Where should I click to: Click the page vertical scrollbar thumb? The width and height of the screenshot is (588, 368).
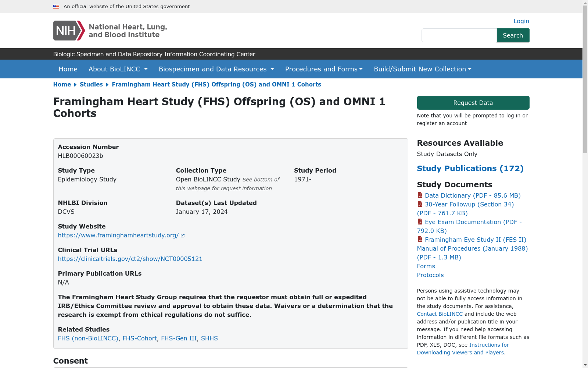click(x=585, y=79)
